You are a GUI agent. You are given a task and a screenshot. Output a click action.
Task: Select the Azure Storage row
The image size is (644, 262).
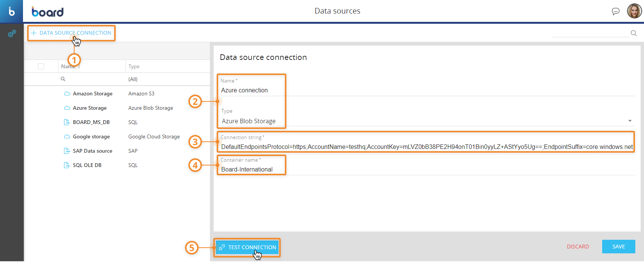point(117,108)
